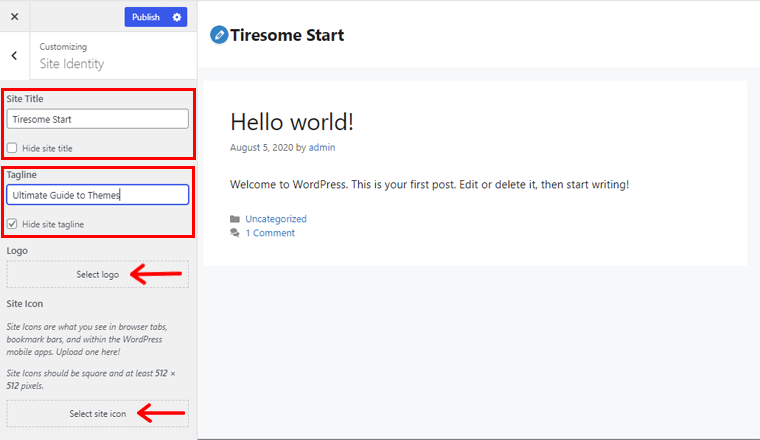Open the 1 Comment link
Screen dimensions: 760x440
270,233
